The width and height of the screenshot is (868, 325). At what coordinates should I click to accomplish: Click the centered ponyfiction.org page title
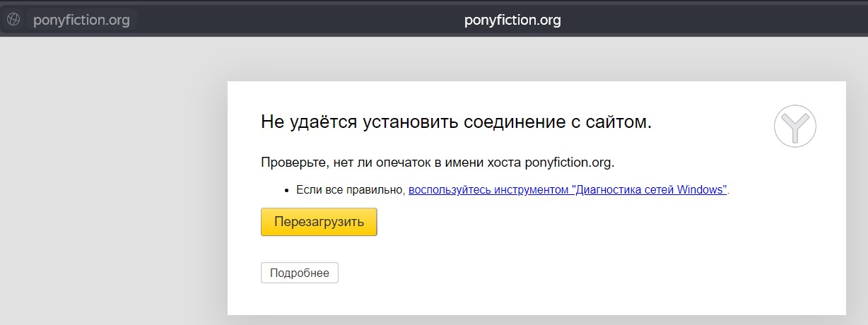512,20
